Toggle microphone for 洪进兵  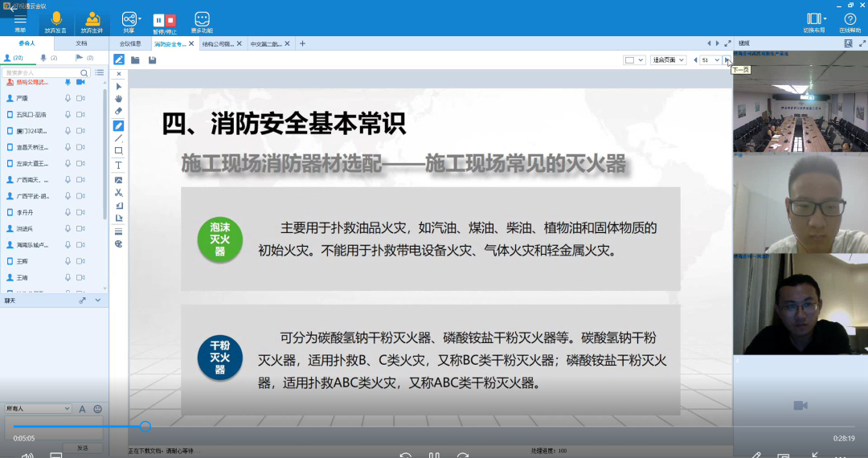point(68,228)
